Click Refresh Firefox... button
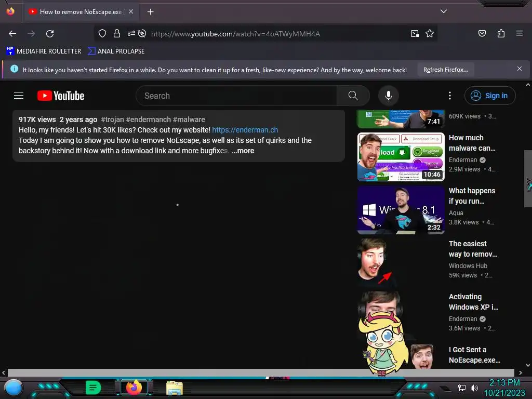The height and width of the screenshot is (399, 532). click(x=445, y=70)
